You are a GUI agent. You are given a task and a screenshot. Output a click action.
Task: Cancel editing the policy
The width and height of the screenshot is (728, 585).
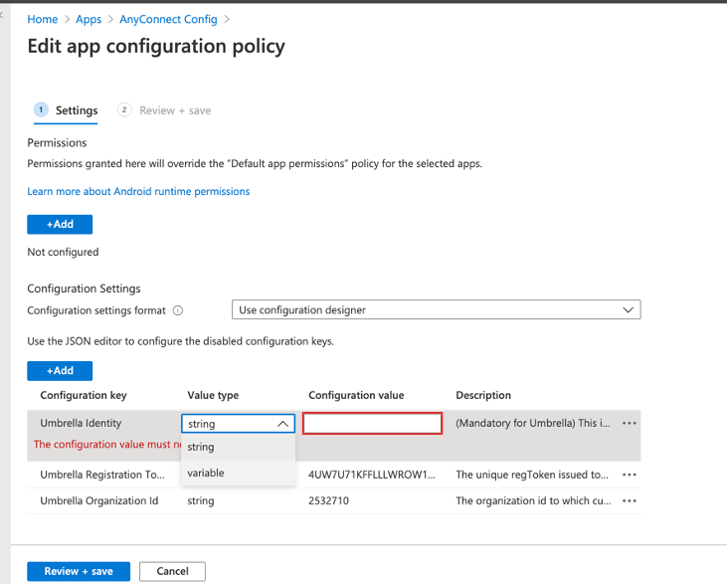click(172, 571)
